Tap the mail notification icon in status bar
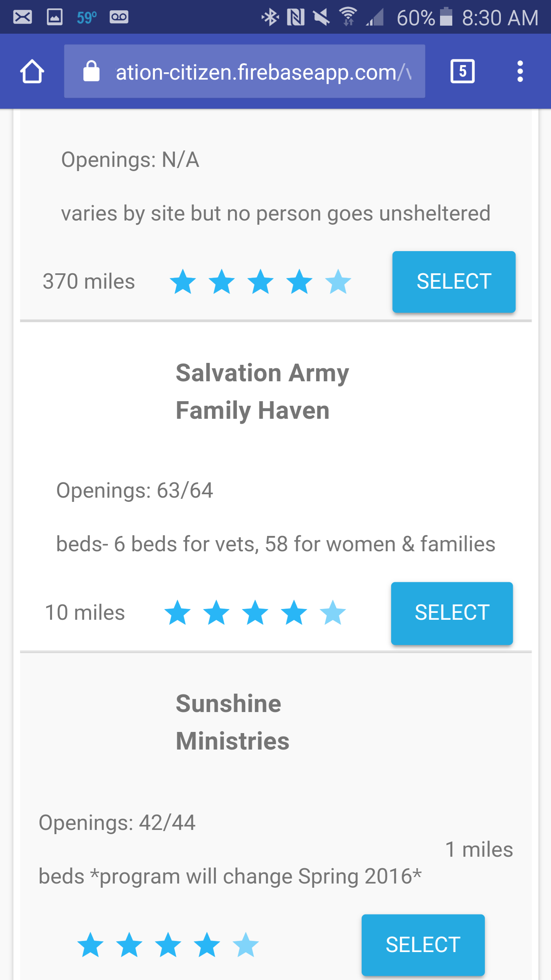This screenshot has width=551, height=980. [23, 17]
